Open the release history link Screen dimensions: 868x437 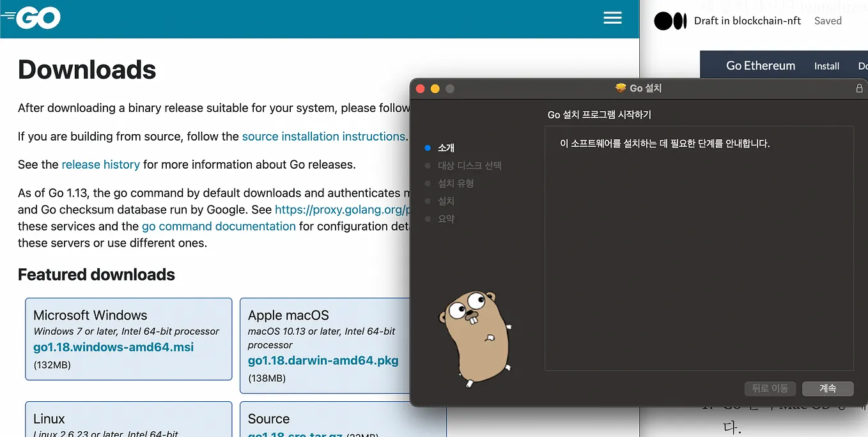point(100,164)
